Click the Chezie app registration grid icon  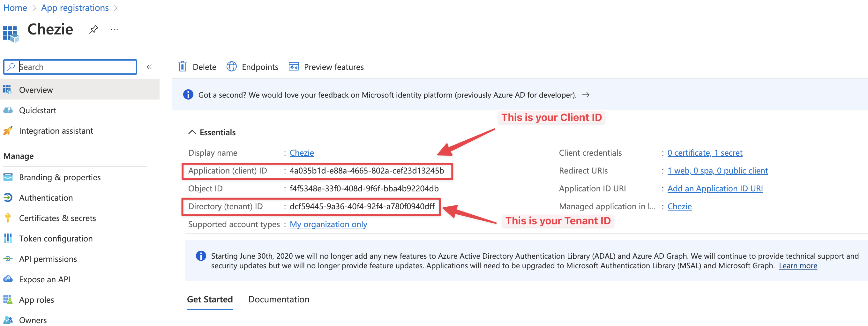coord(11,34)
